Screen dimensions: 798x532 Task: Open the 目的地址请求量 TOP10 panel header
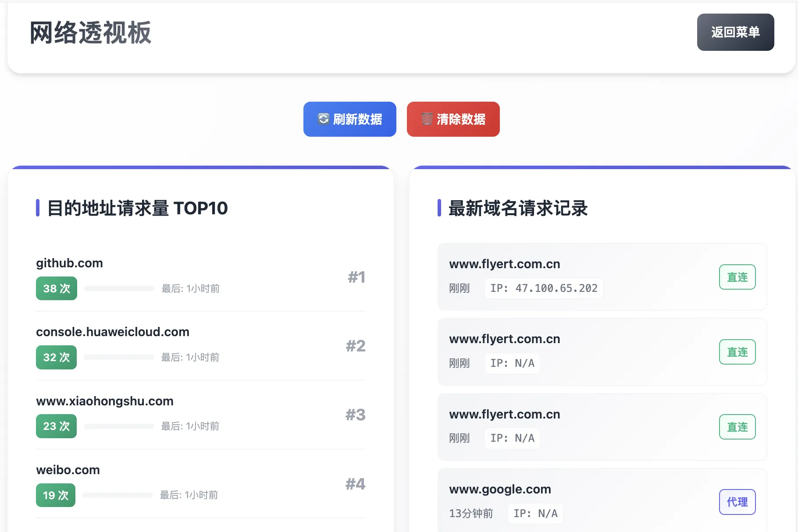(x=137, y=209)
